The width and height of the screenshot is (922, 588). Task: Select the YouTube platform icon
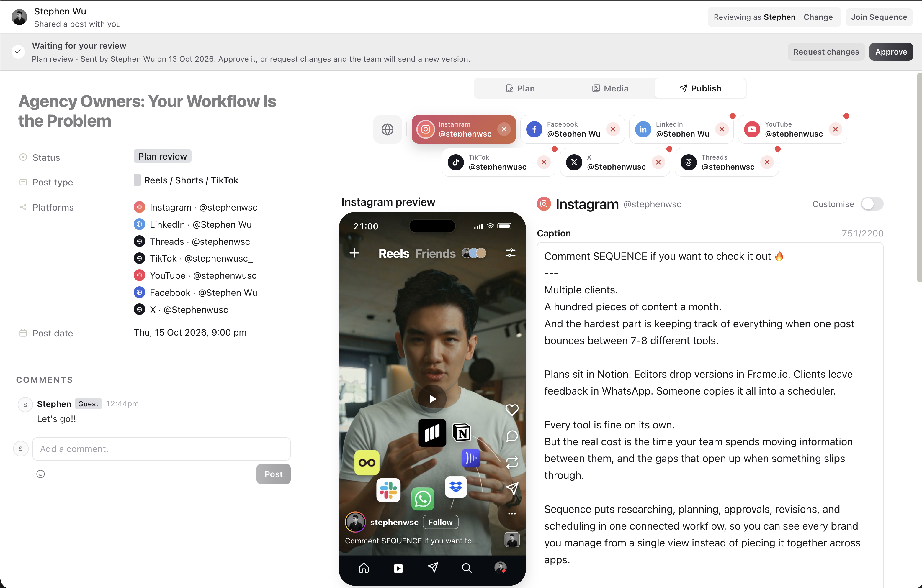coord(752,129)
